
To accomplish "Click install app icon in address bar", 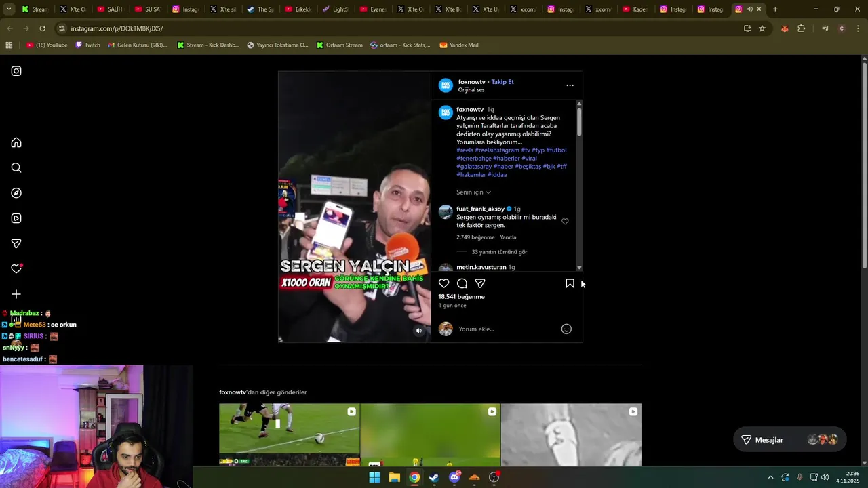I will point(747,28).
